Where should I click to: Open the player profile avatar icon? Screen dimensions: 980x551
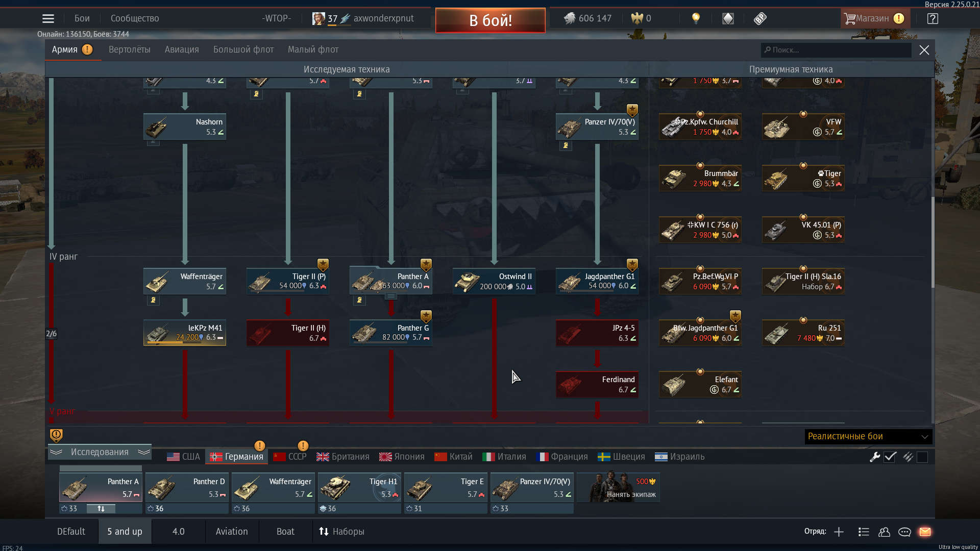[318, 19]
